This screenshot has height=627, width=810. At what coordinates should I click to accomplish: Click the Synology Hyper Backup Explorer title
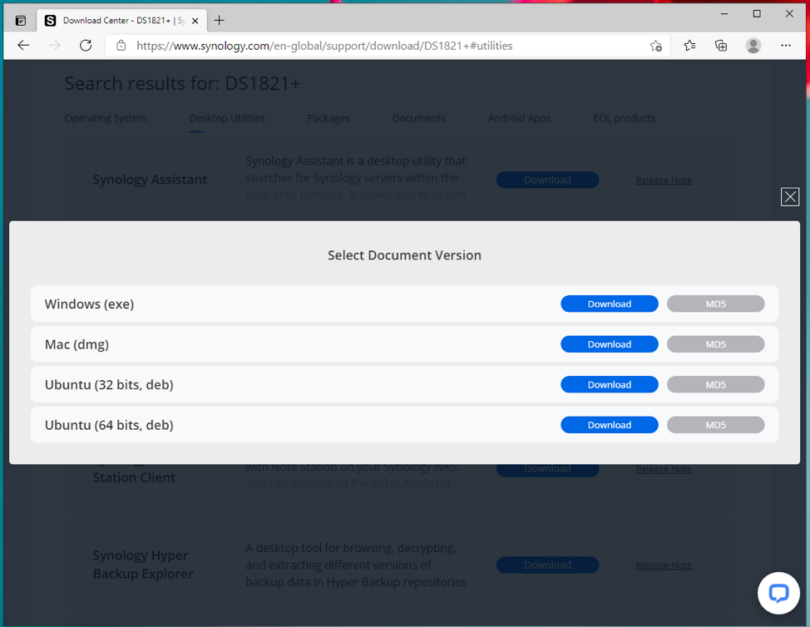143,565
